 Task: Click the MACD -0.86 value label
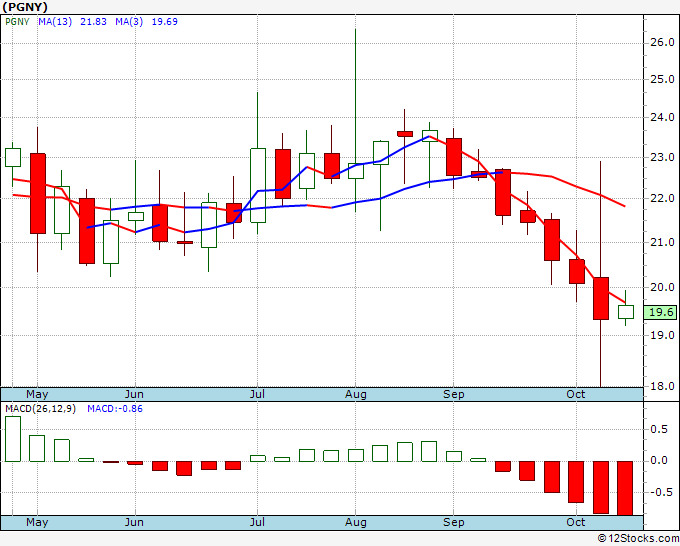115,409
